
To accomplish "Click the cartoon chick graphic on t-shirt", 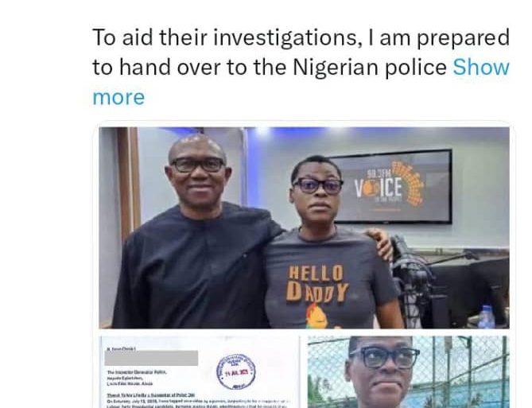I will (316, 317).
